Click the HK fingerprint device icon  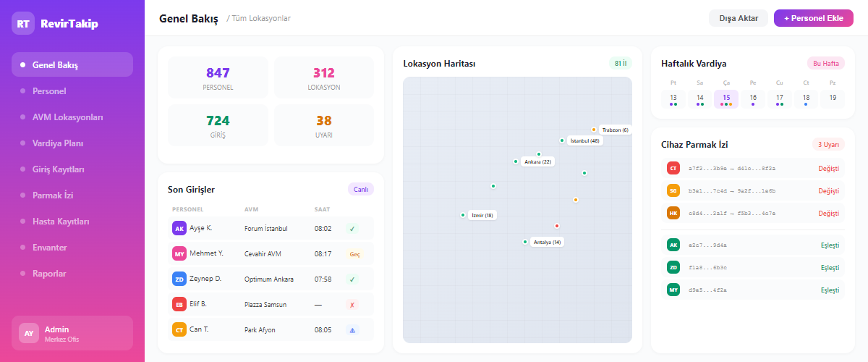click(x=673, y=213)
